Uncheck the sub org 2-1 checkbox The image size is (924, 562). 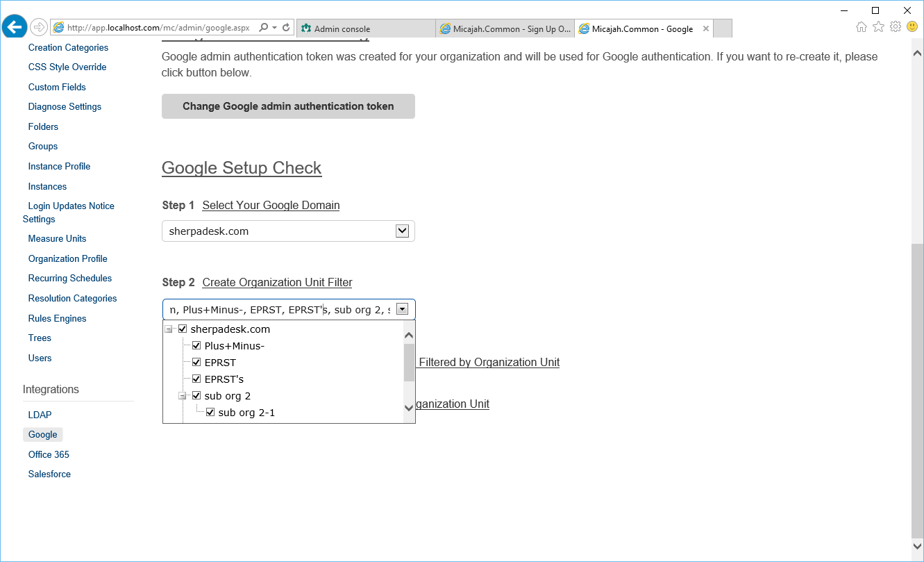[x=210, y=413]
